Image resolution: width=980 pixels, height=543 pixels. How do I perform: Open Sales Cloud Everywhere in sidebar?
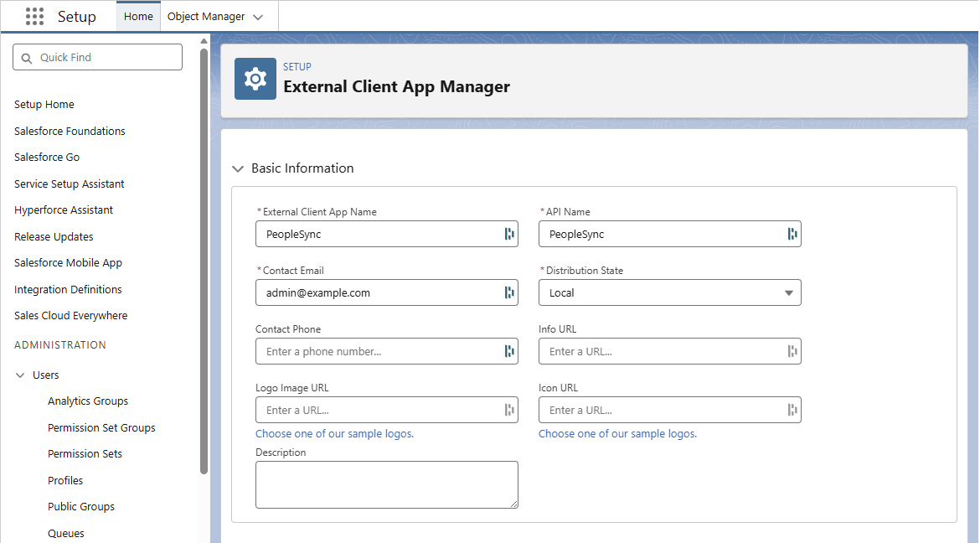(70, 316)
